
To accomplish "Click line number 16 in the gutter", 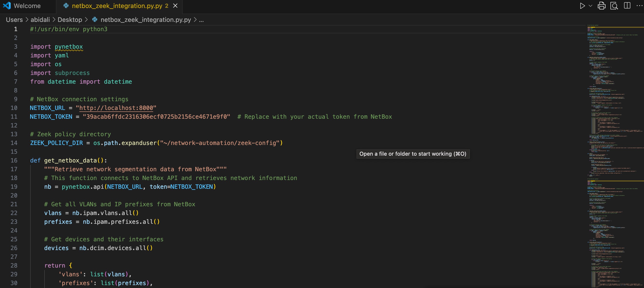I will (x=14, y=161).
